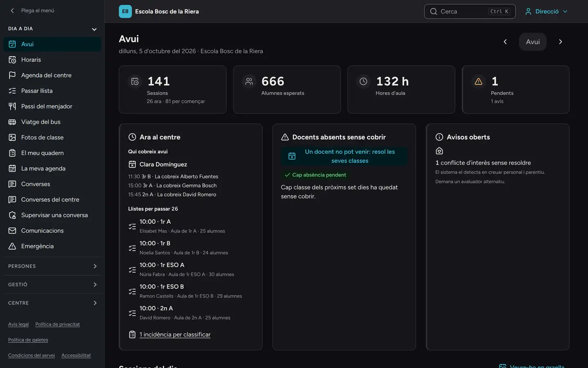The height and width of the screenshot is (368, 588).
Task: Collapse the DIA A DIA section
Action: coord(52,29)
